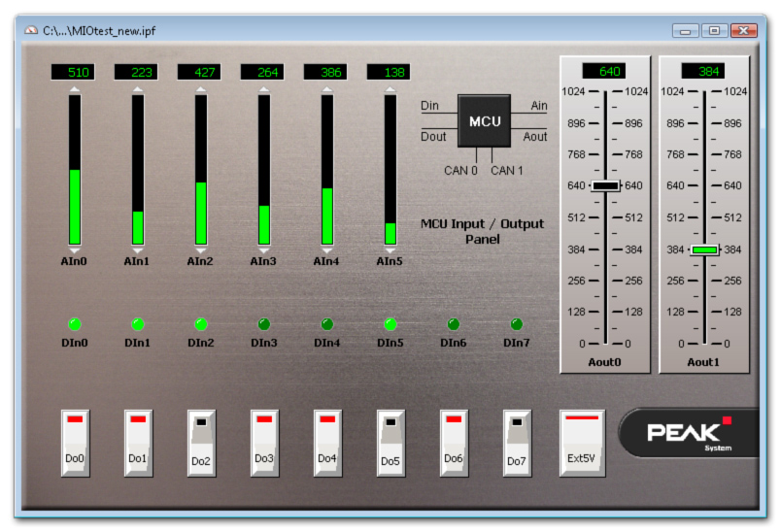The height and width of the screenshot is (532, 781).
Task: Click the green Aout1 slider handle
Action: click(x=704, y=249)
